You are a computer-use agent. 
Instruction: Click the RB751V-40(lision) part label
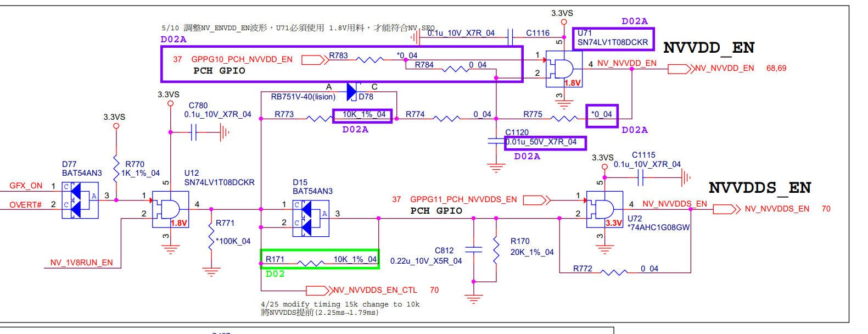(303, 97)
